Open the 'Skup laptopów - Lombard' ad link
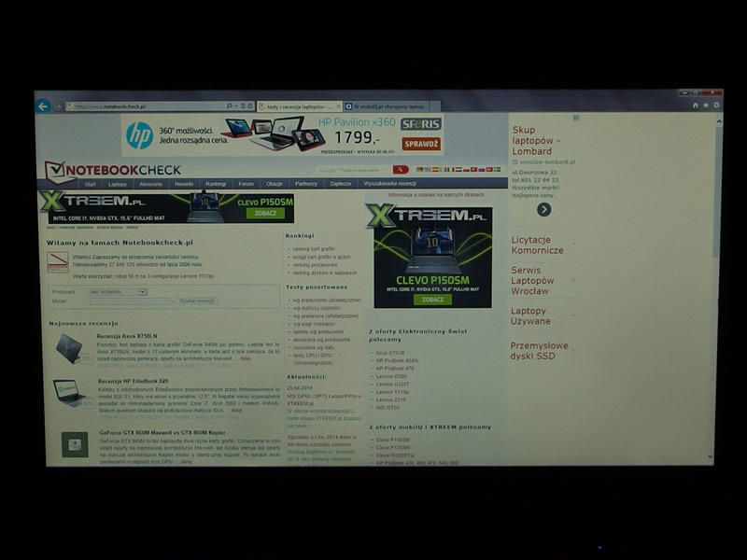 click(536, 141)
